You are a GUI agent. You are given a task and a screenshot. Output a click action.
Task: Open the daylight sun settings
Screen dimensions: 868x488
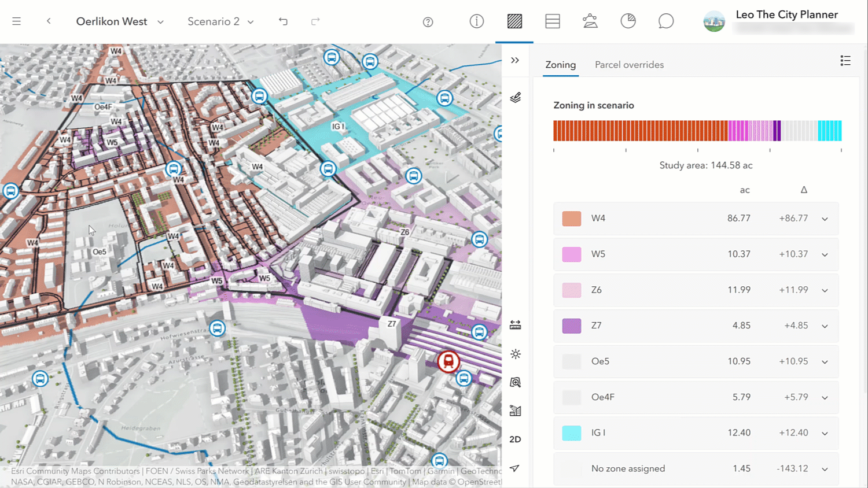click(515, 354)
